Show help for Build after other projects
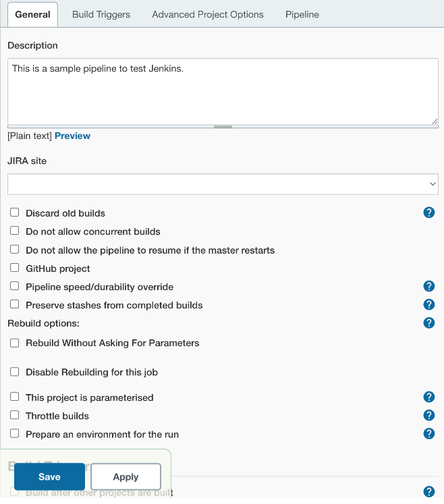This screenshot has width=444, height=504. click(x=428, y=492)
